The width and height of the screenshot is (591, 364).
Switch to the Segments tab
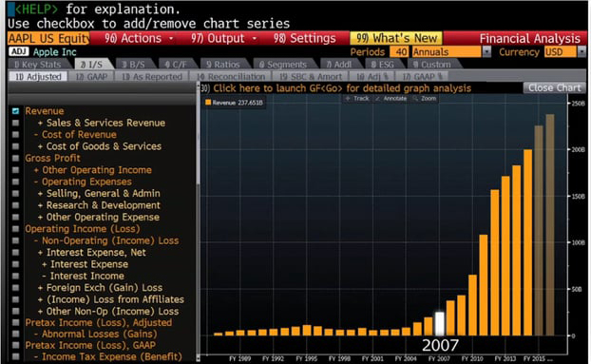tap(283, 65)
